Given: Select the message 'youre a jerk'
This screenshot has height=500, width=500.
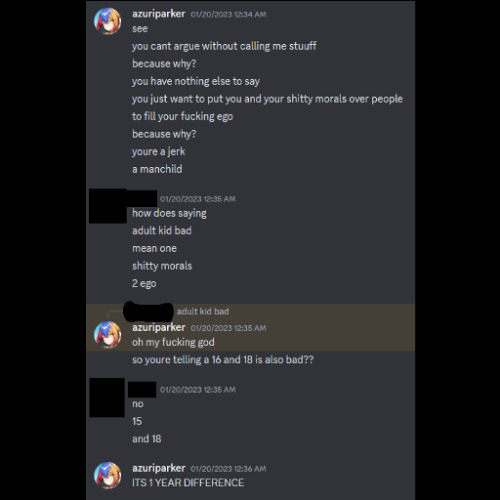Looking at the screenshot, I should point(158,152).
